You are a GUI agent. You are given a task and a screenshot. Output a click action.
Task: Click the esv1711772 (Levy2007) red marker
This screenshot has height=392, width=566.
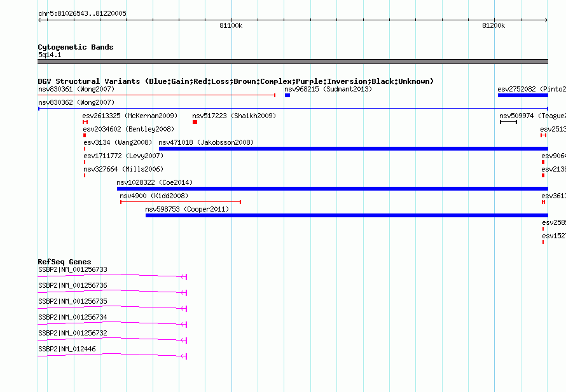(x=85, y=162)
